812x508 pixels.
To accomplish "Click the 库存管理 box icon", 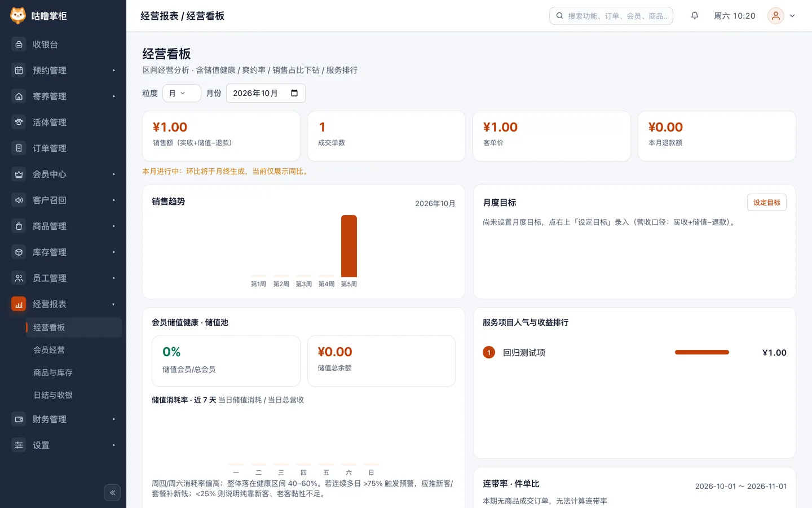I will [19, 252].
